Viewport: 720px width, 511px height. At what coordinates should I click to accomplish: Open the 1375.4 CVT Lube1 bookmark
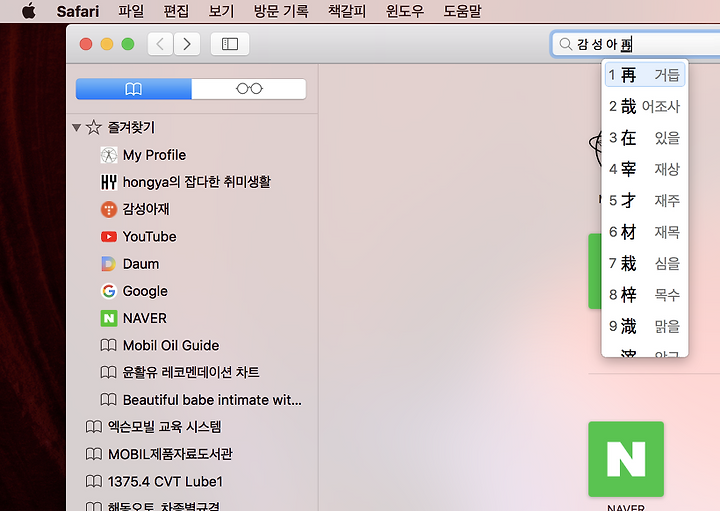165,482
